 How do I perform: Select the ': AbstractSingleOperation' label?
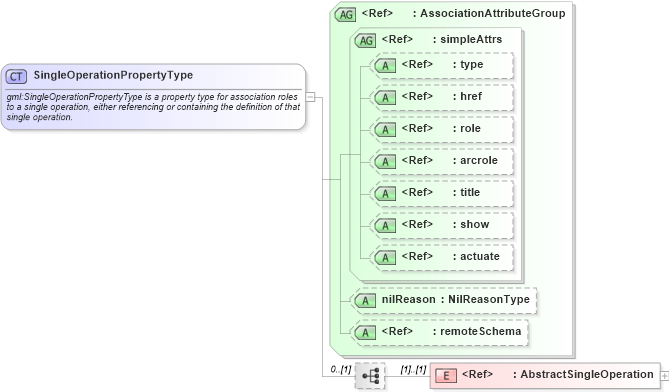(583, 374)
